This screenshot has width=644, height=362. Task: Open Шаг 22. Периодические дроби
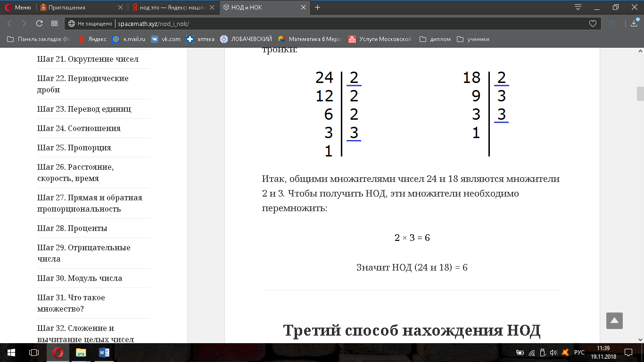[83, 84]
